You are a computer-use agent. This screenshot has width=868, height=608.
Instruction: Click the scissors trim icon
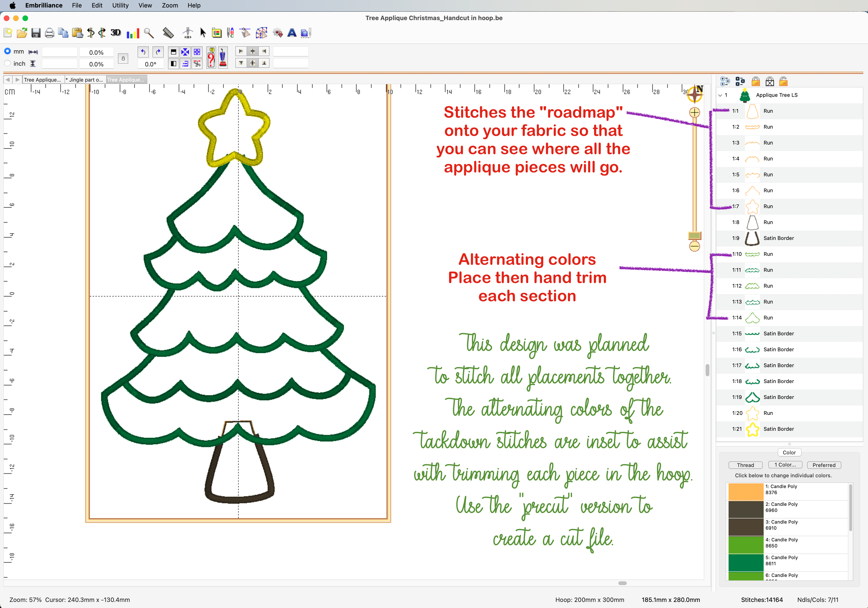click(197, 63)
